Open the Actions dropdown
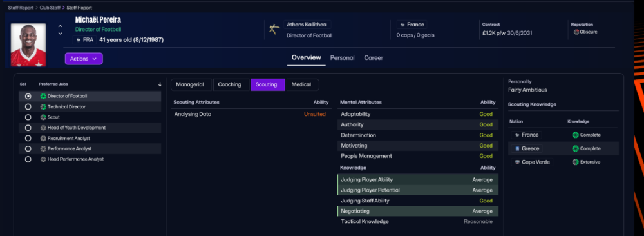The width and height of the screenshot is (644, 236). click(x=84, y=59)
